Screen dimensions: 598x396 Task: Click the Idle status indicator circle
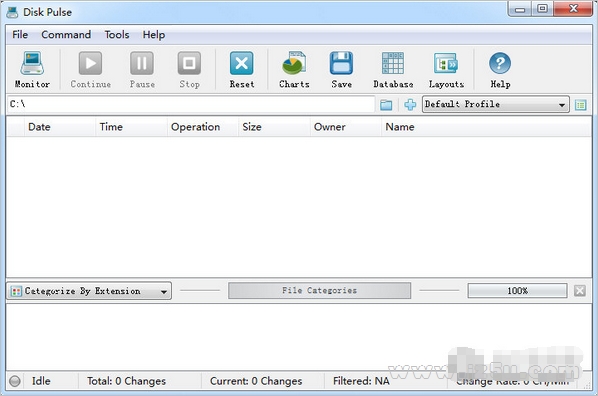pos(14,381)
